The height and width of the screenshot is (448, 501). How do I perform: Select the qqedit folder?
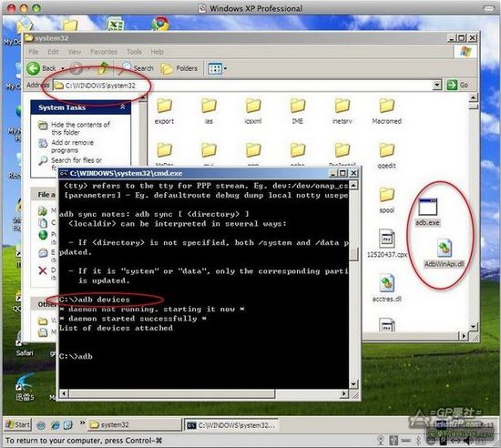click(x=386, y=155)
